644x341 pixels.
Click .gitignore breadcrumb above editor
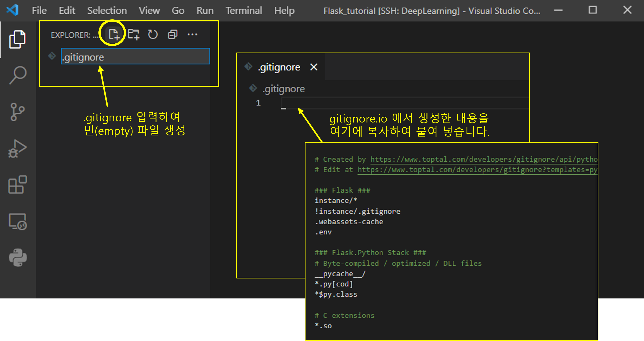coord(283,89)
